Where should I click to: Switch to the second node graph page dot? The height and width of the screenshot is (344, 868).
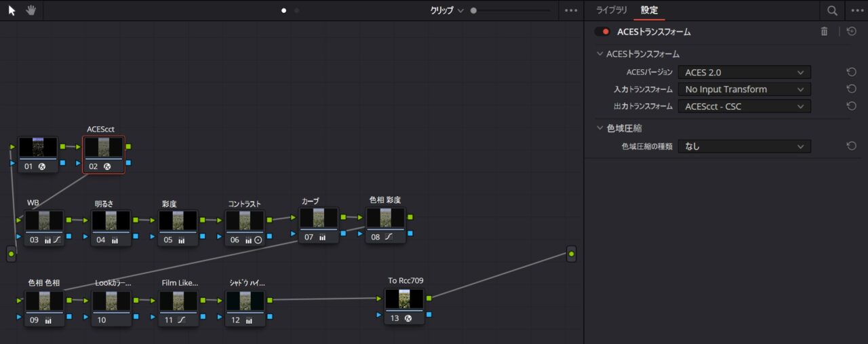(297, 10)
